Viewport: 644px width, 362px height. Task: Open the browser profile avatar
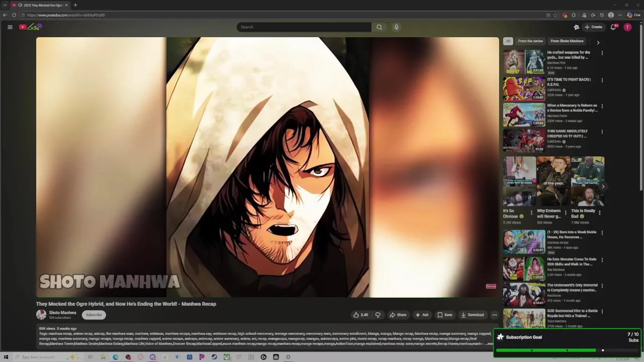pyautogui.click(x=611, y=15)
